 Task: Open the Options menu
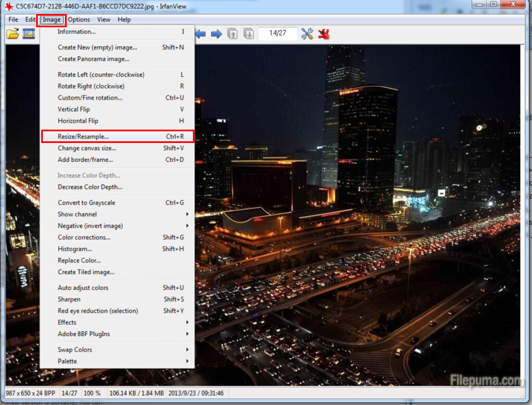pos(79,19)
